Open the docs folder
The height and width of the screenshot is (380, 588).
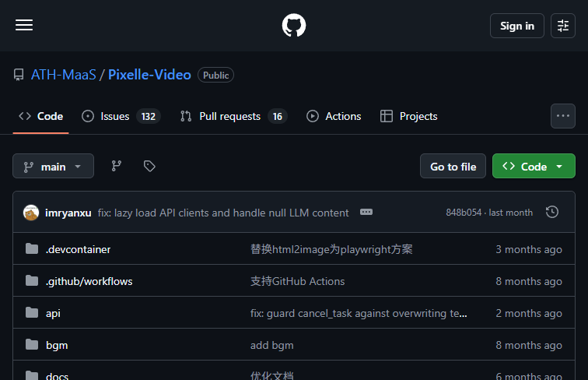click(57, 375)
